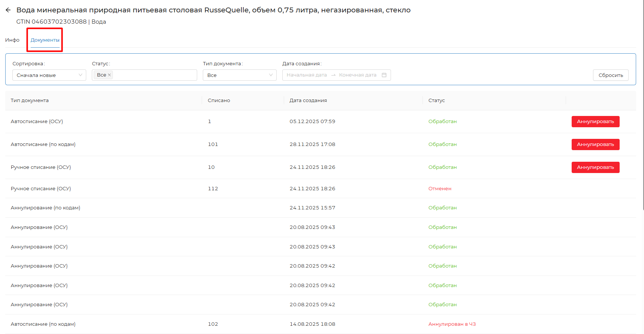This screenshot has width=644, height=334.
Task: Click the Дата создания column header
Action: tap(308, 101)
